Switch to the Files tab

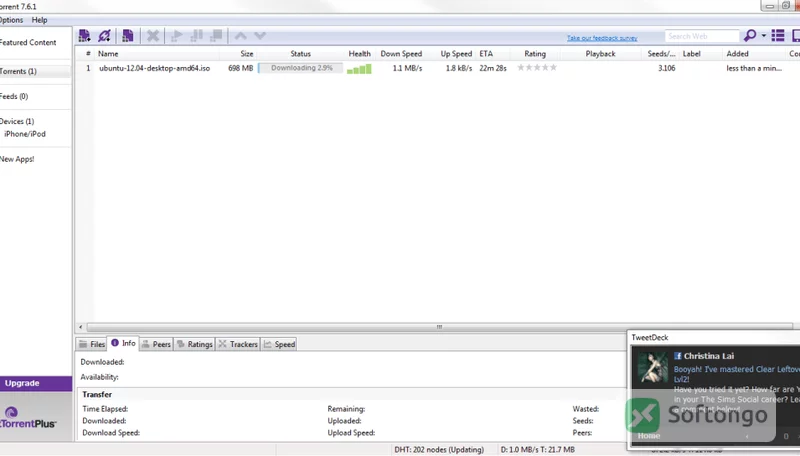[92, 344]
